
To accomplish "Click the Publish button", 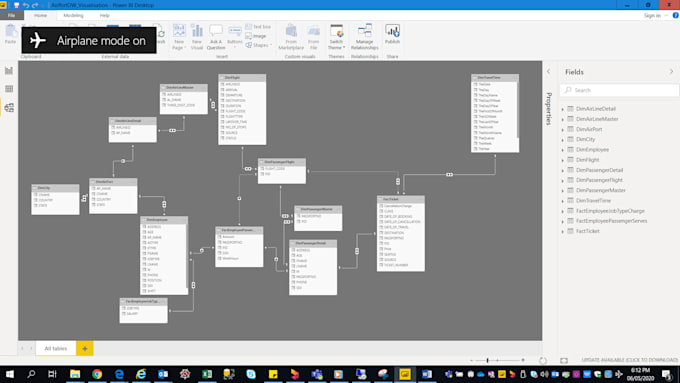I will coord(392,35).
